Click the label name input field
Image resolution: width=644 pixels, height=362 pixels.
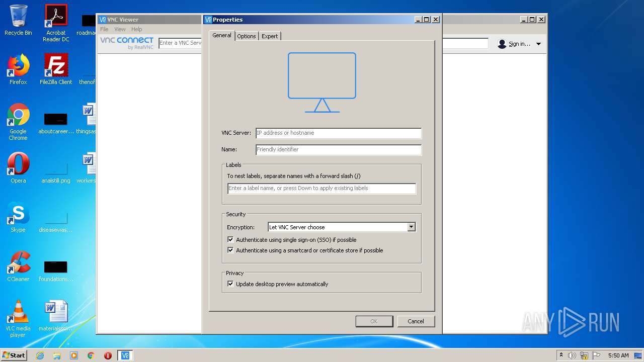click(x=321, y=189)
